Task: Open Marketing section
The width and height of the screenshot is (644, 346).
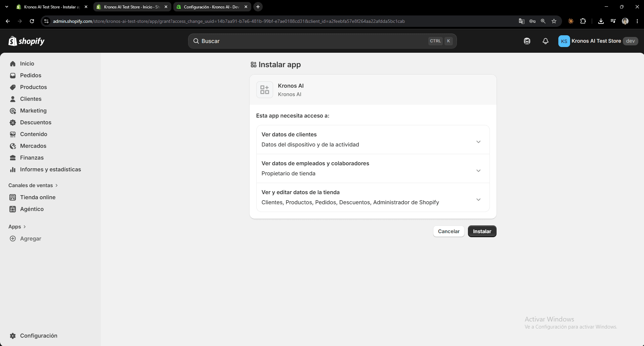Action: point(33,111)
